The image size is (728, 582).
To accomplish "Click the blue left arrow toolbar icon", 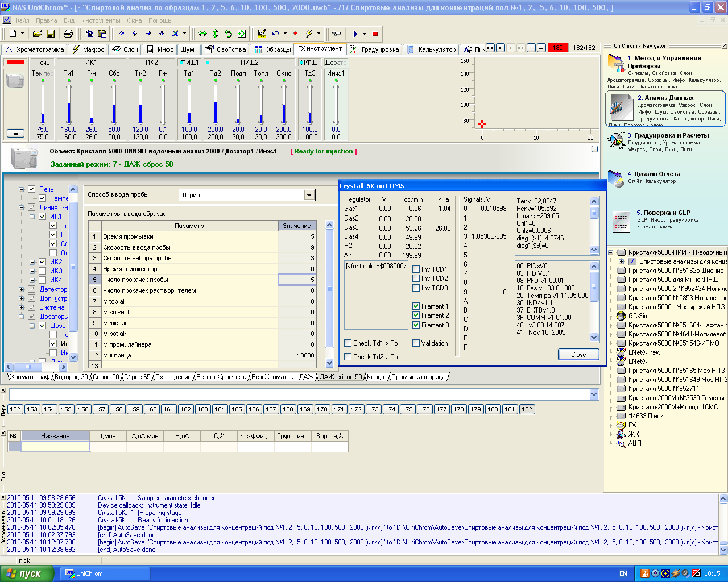I will (x=122, y=34).
